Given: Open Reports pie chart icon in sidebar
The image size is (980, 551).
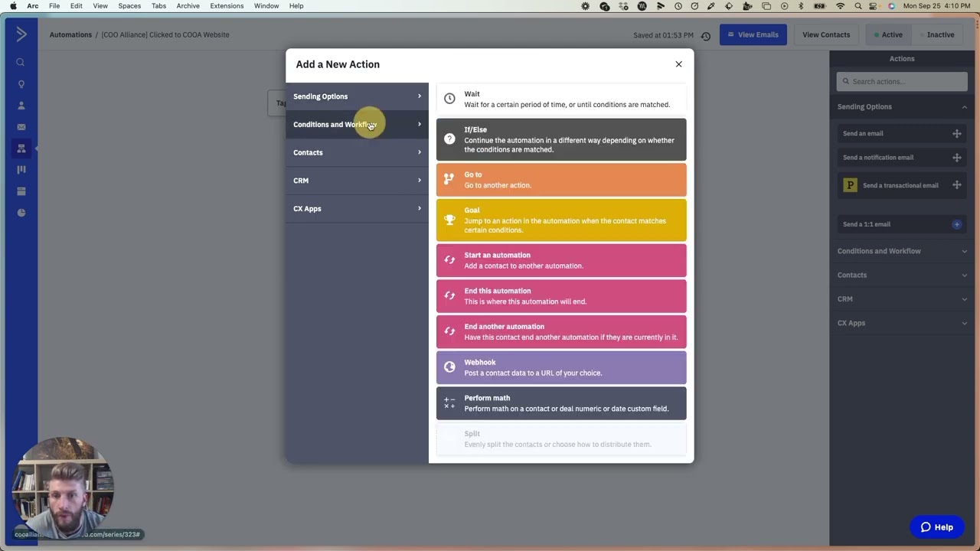Looking at the screenshot, I should pos(21,213).
